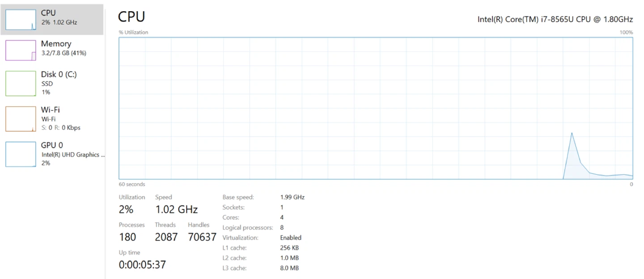Click the Intel Core i7-8565U processor name
The image size is (644, 279).
555,19
